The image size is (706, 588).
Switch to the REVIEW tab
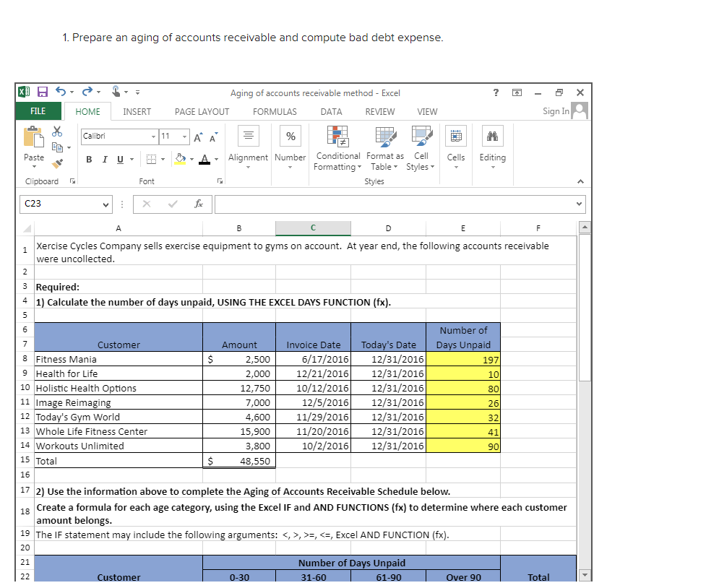pos(379,112)
